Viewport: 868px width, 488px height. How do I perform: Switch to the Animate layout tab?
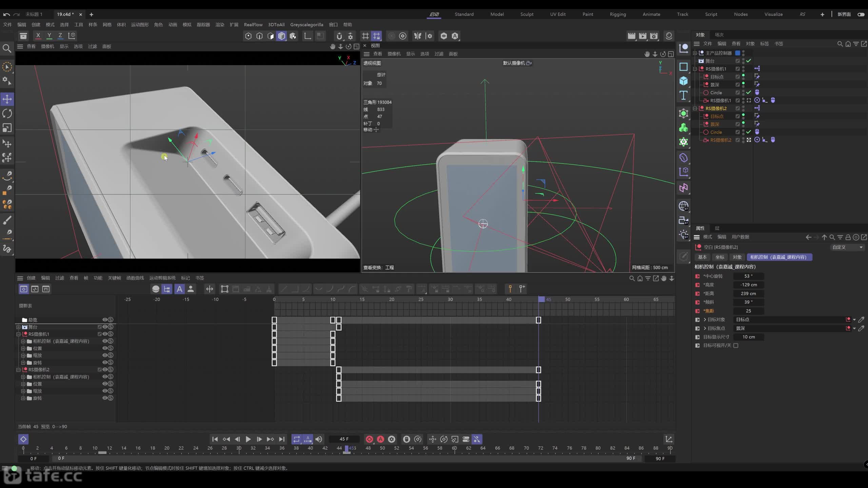(651, 14)
